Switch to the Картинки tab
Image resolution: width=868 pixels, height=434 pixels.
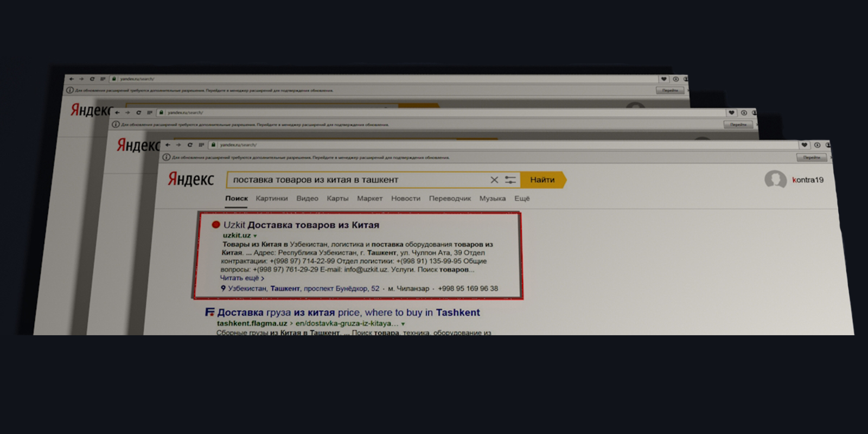click(x=272, y=199)
